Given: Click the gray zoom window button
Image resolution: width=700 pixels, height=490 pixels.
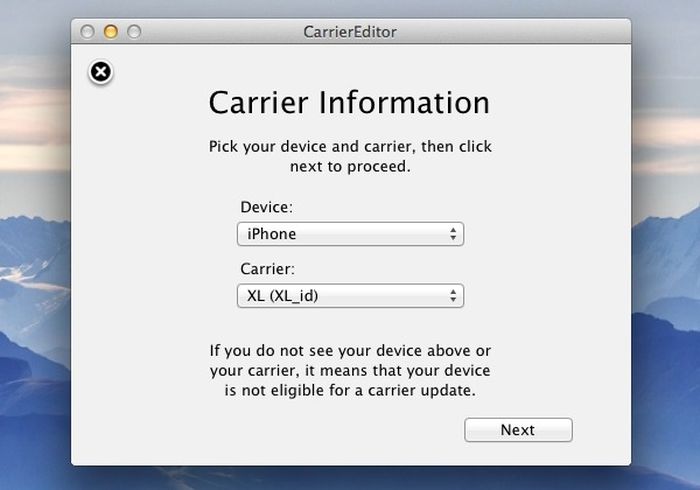Looking at the screenshot, I should tap(134, 32).
